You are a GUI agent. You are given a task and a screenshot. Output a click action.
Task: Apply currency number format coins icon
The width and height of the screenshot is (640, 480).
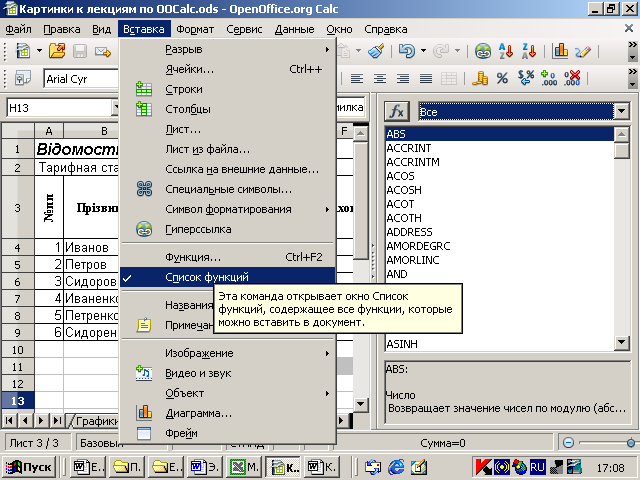(x=480, y=78)
